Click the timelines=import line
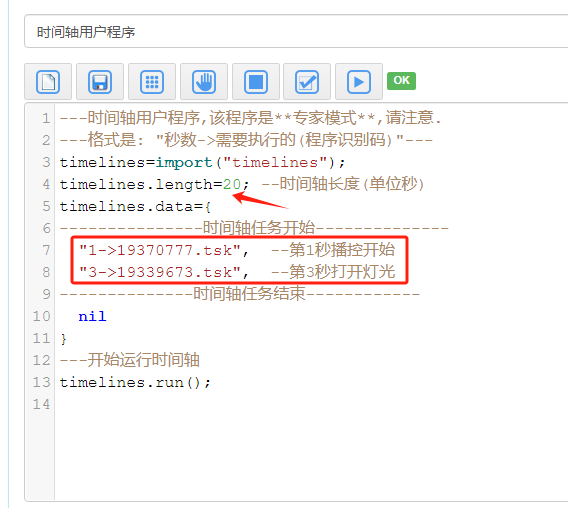Viewport: 568px width, 508px height. coord(202,162)
